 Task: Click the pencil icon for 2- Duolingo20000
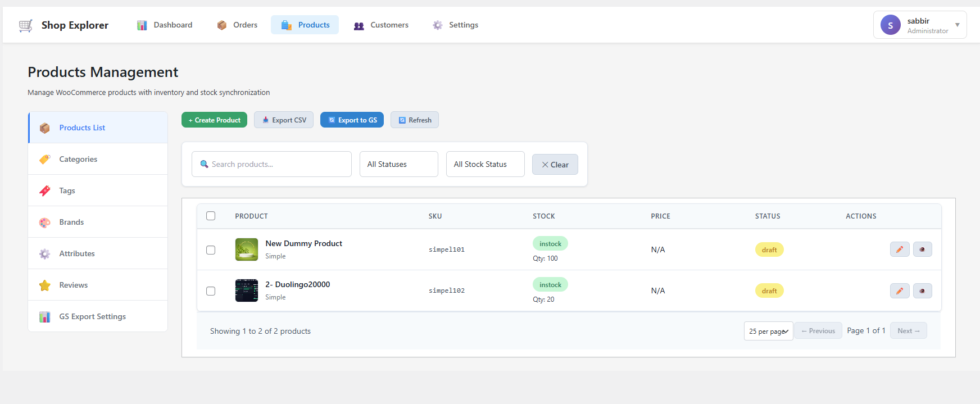coord(899,291)
